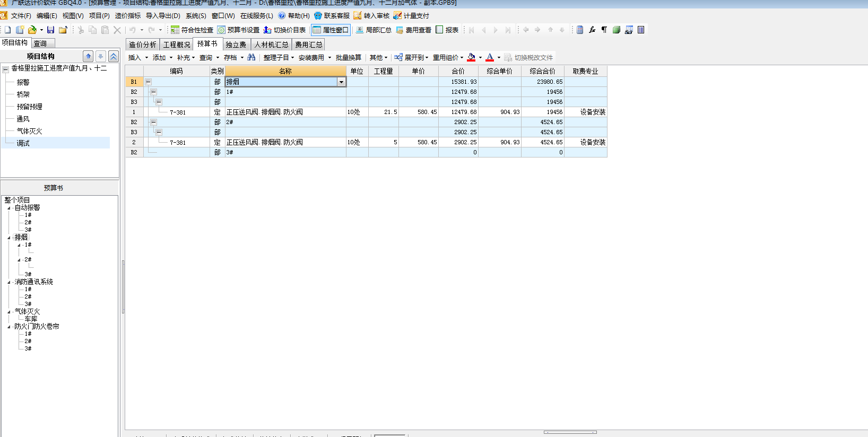The image size is (868, 437).
Task: Open the 报表 reports button
Action: click(447, 30)
